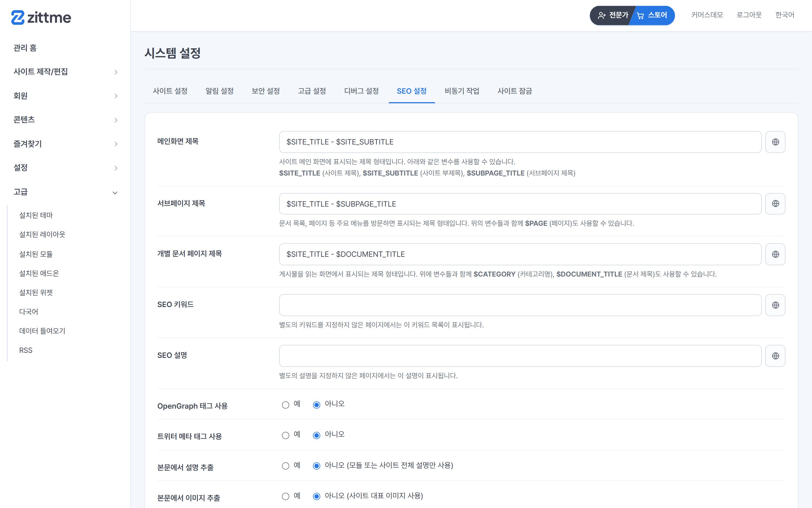Open RSS submenu item
The width and height of the screenshot is (812, 508).
(x=26, y=351)
